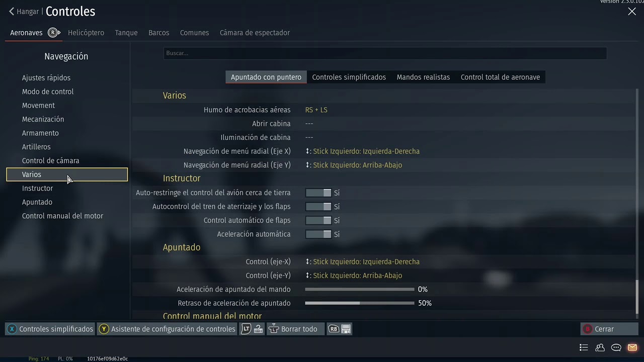This screenshot has height=362, width=644.
Task: Click the R stick icon beside Aeronaves
Action: (x=54, y=33)
